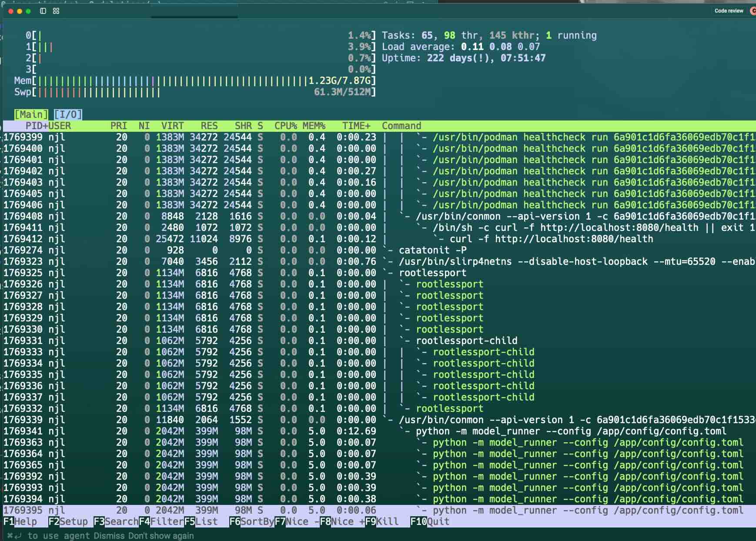
Task: Click the green full-screen window dot
Action: (x=28, y=11)
